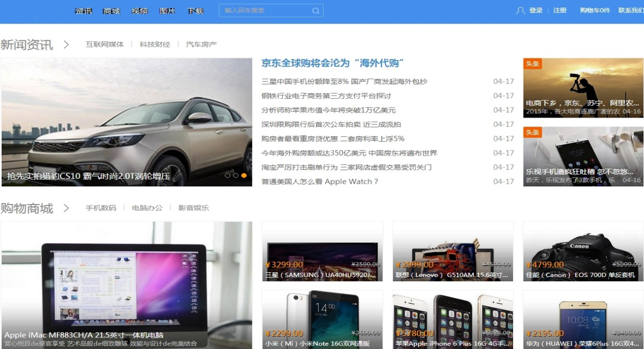
Task: Open article 分析师称苹果市值今年将突破1万亿美元
Action: pos(328,110)
